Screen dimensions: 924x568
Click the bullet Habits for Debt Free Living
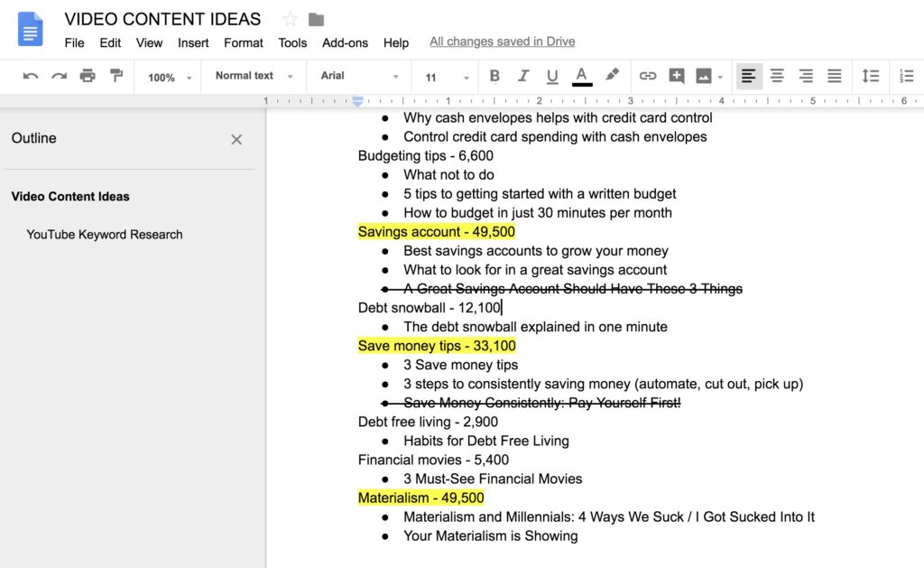486,441
